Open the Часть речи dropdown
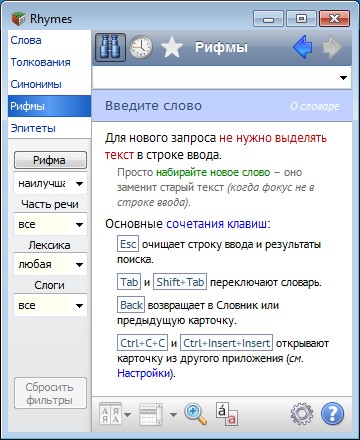Viewport: 360px width, 440px height. (50, 224)
